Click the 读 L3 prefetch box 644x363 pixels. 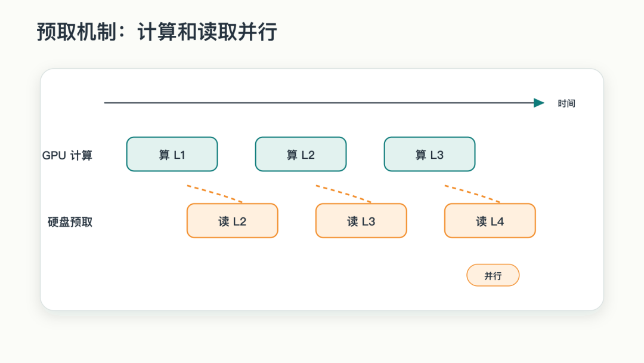(x=361, y=221)
